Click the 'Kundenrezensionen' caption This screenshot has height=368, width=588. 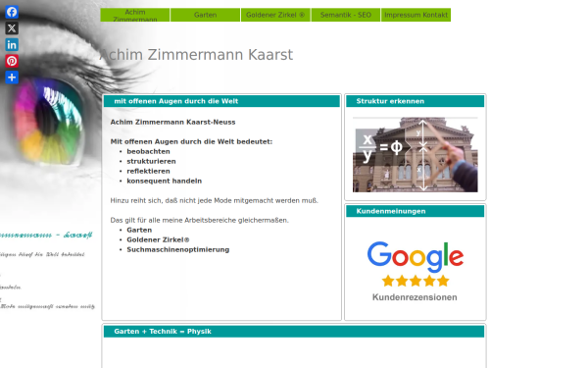tap(415, 297)
